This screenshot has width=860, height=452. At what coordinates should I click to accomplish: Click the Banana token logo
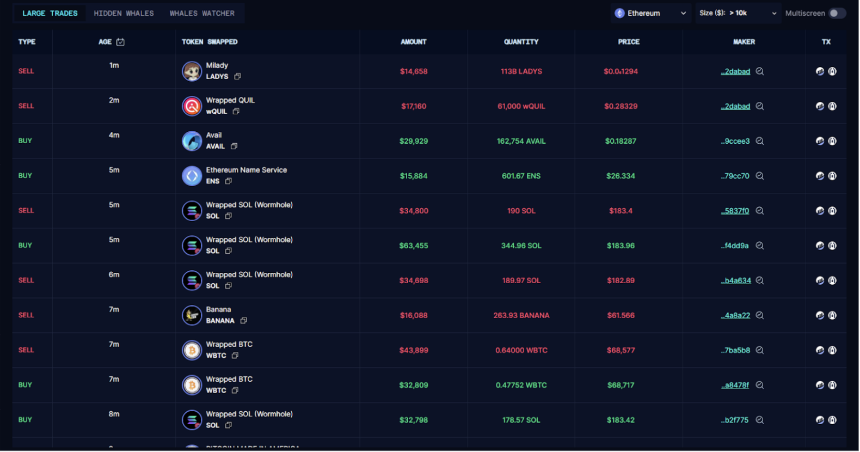point(192,315)
